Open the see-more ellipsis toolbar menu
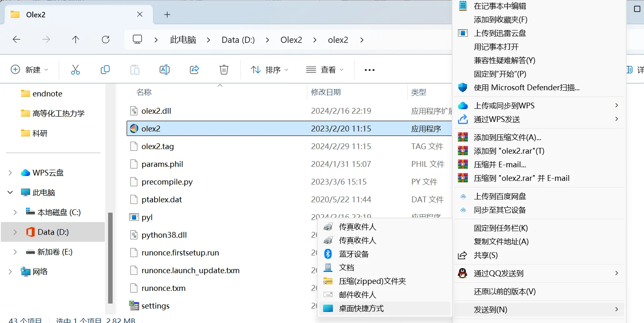Viewport: 644px width, 323px height. (x=369, y=69)
